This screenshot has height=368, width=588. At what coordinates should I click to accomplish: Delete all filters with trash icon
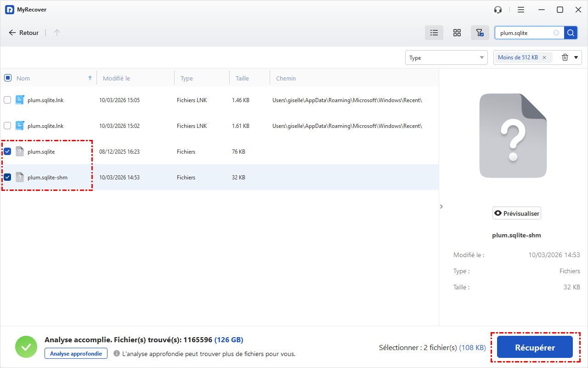tap(565, 57)
